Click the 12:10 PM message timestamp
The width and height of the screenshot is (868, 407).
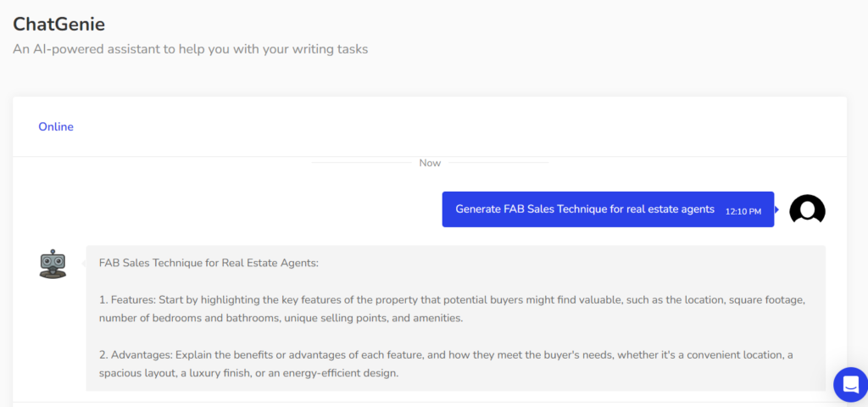743,210
